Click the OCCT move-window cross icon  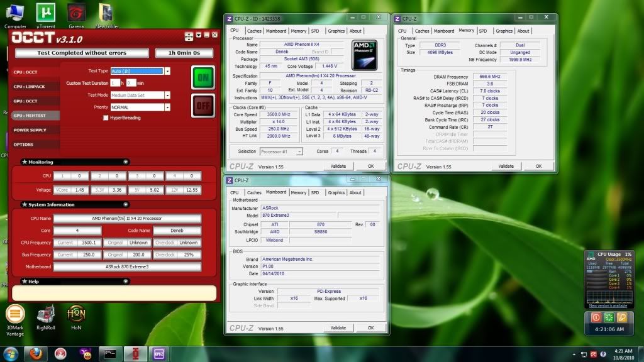coord(189,36)
